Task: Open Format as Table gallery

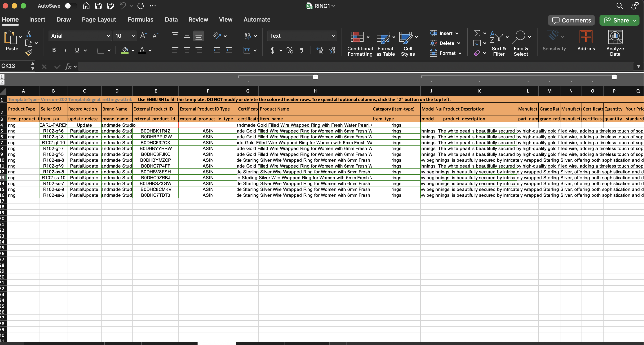Action: click(385, 44)
